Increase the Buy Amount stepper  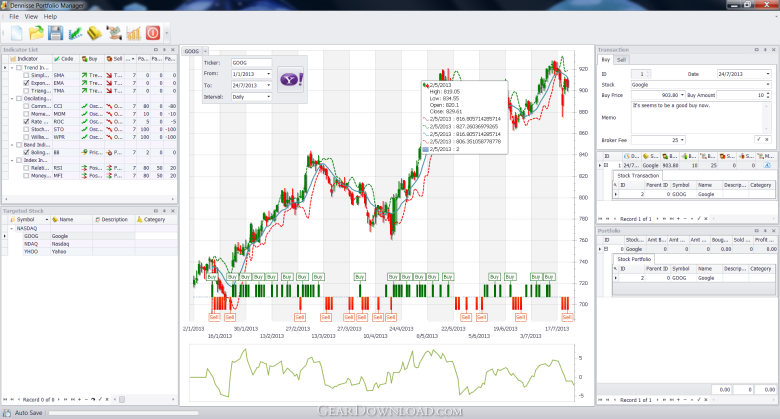click(768, 93)
